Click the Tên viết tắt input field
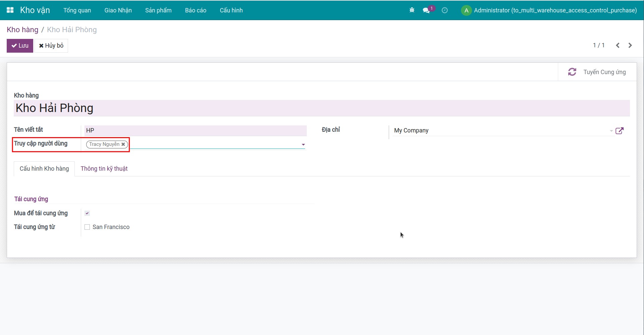 (195, 130)
